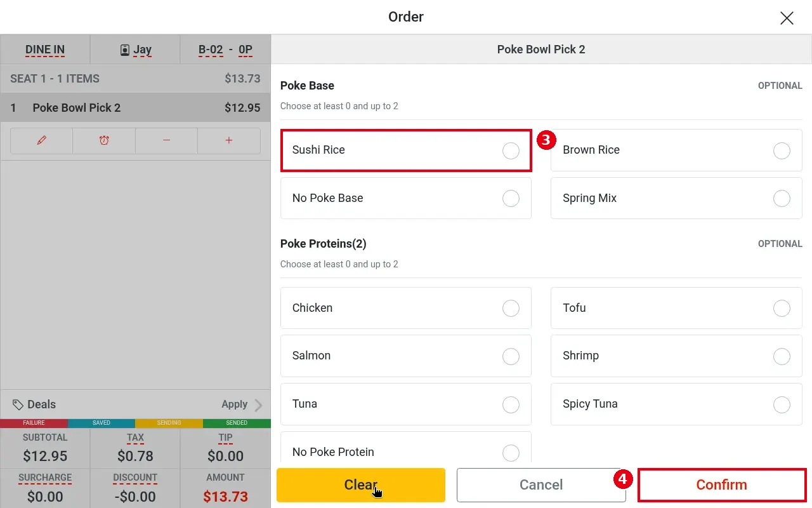Click the Cancel button
Screen dimensions: 812x508
coord(541,485)
